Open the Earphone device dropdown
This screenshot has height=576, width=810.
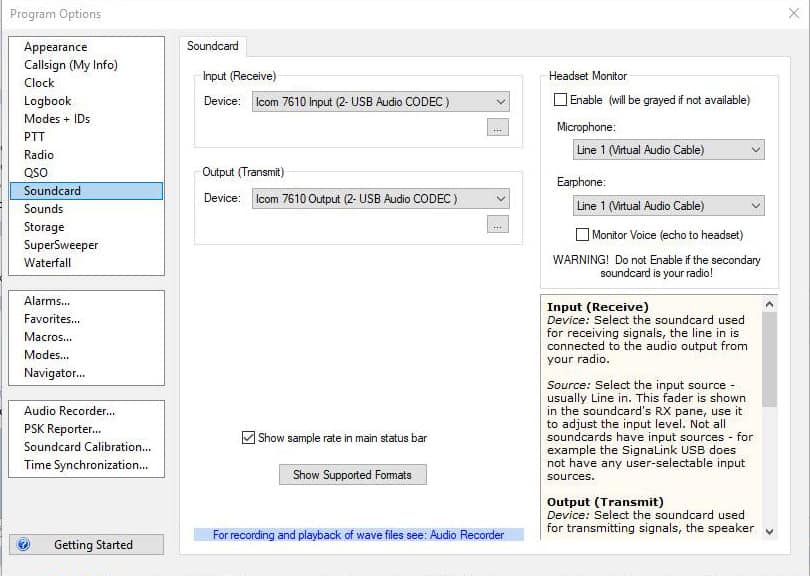(x=668, y=206)
